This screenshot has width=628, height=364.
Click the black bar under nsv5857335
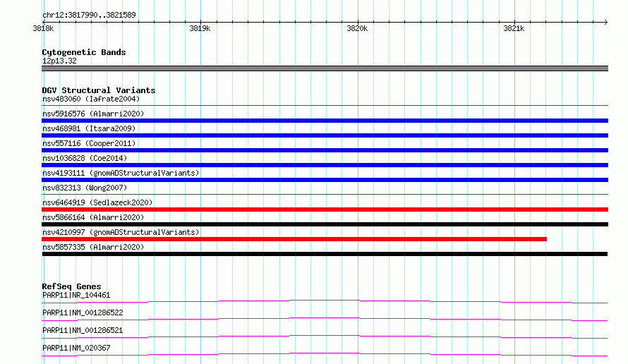[325, 254]
